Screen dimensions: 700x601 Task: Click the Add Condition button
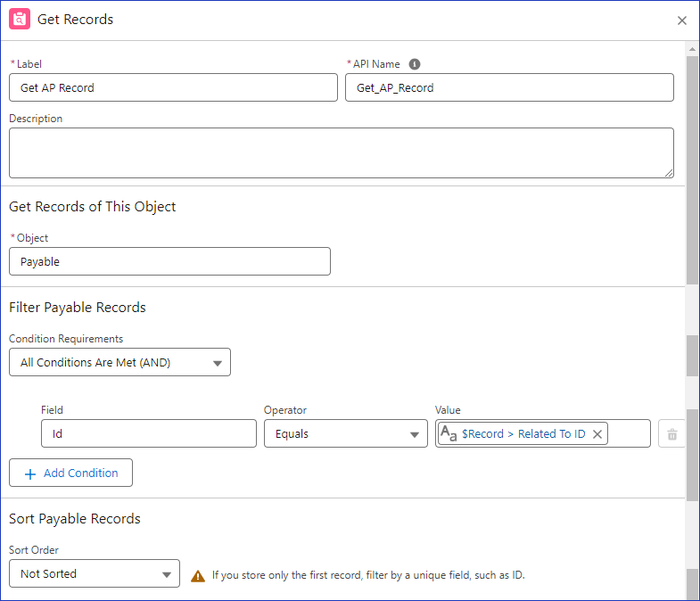click(x=70, y=473)
